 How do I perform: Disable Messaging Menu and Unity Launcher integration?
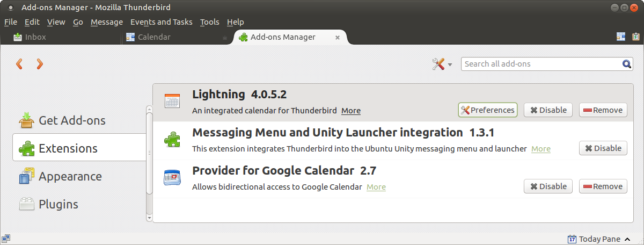(603, 148)
